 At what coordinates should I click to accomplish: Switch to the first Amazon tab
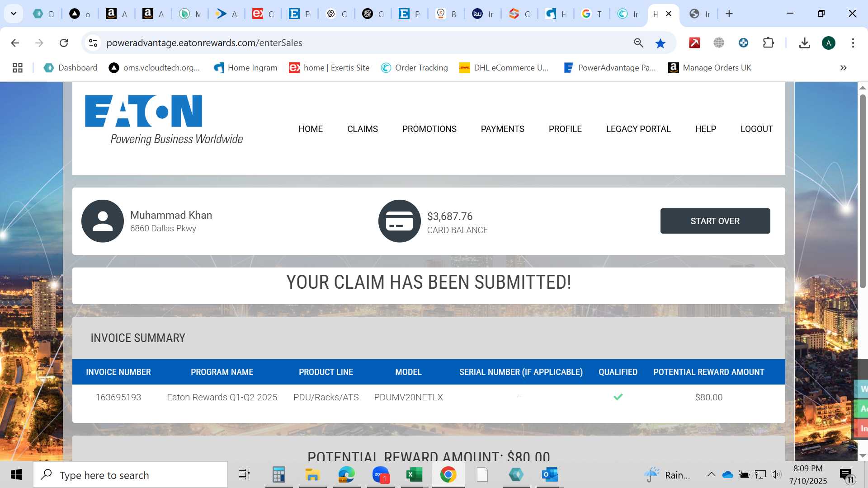116,14
